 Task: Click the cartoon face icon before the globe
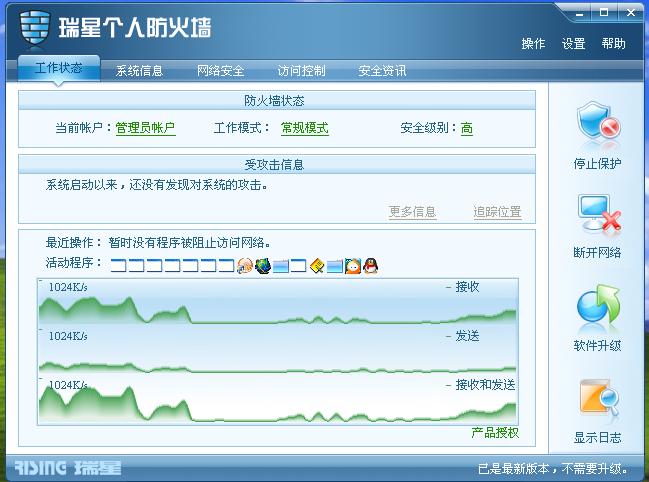click(245, 266)
